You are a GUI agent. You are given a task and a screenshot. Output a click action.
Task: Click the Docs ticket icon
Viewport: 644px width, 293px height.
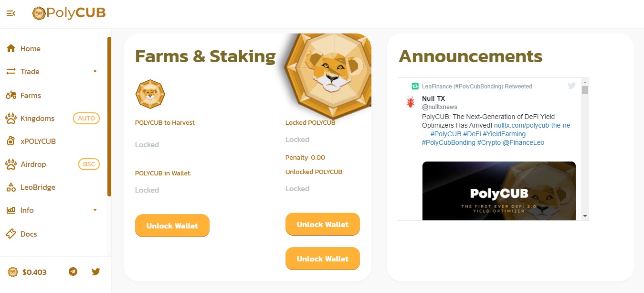click(x=11, y=234)
